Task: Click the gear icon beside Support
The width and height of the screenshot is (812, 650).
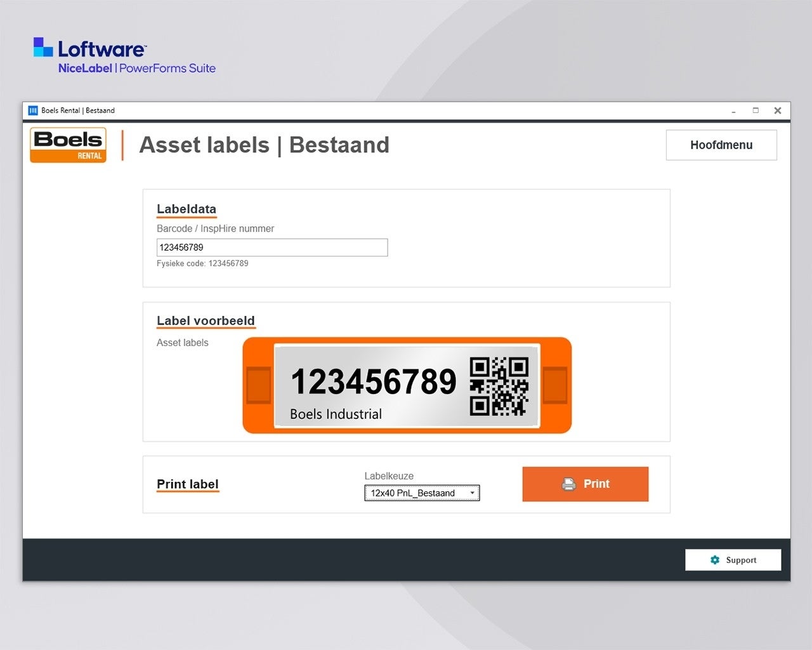Action: click(715, 560)
